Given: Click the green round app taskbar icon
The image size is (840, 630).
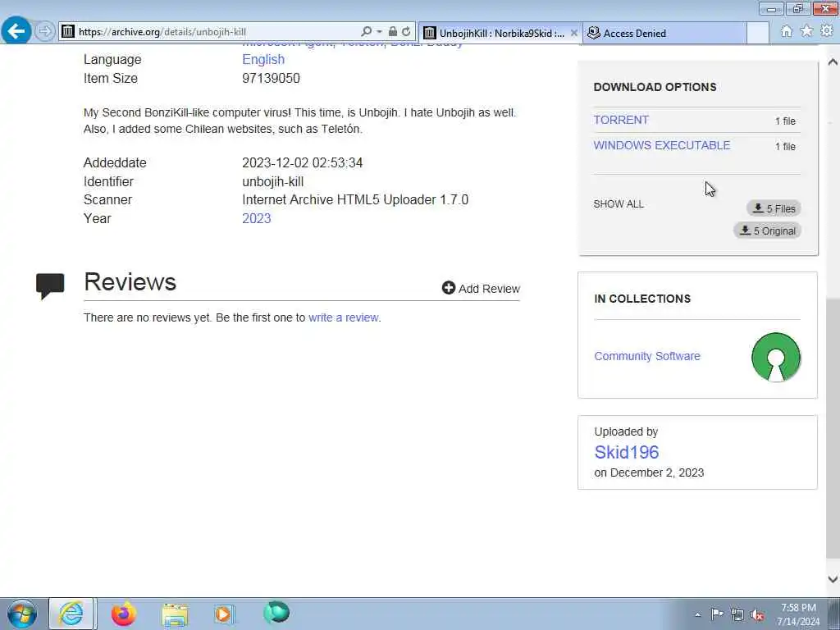Looking at the screenshot, I should (x=276, y=613).
